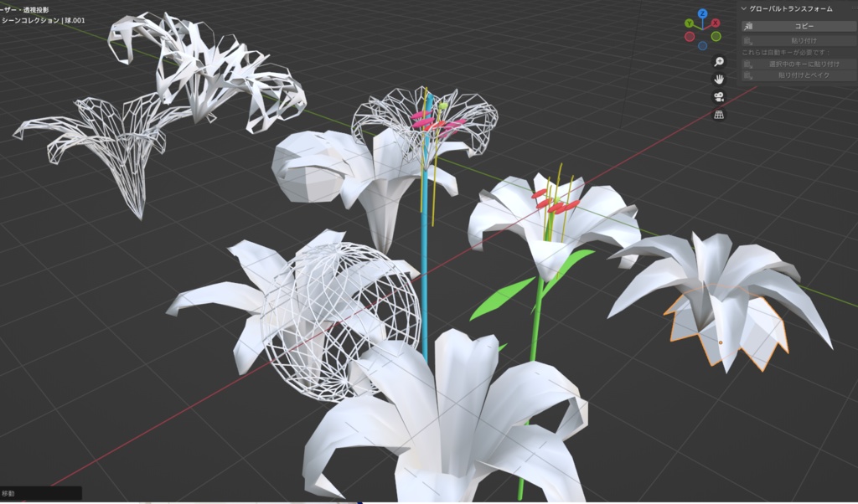Click the unlabeled negative Y gizmo circle

716,37
